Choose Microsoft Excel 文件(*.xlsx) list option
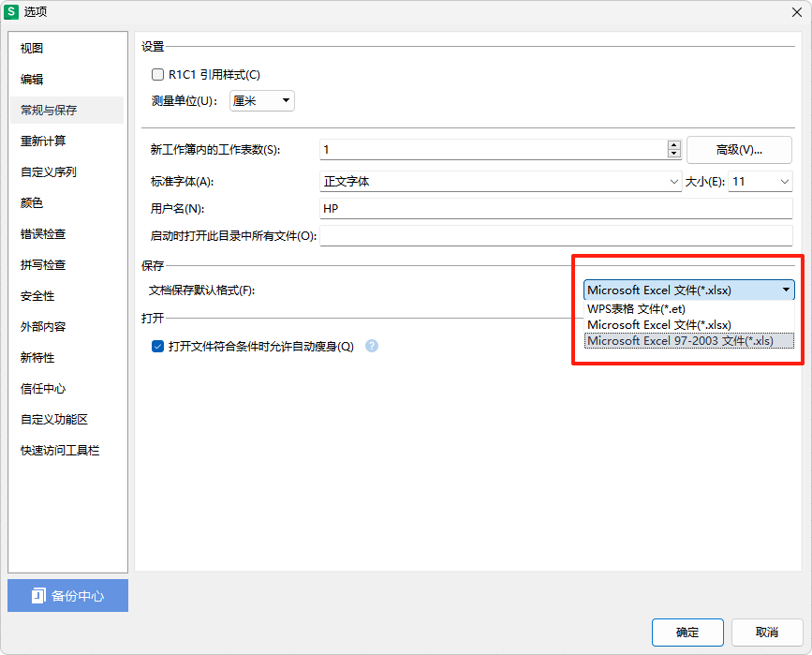Image resolution: width=812 pixels, height=655 pixels. pyautogui.click(x=688, y=325)
